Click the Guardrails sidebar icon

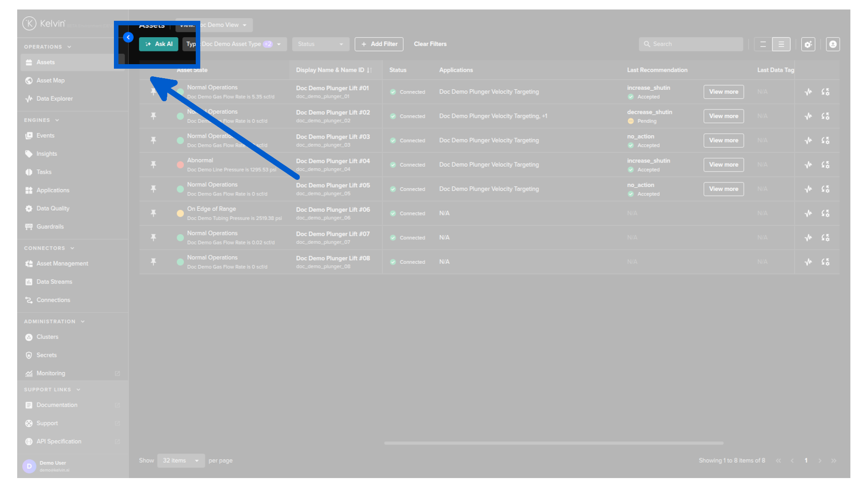coord(29,226)
